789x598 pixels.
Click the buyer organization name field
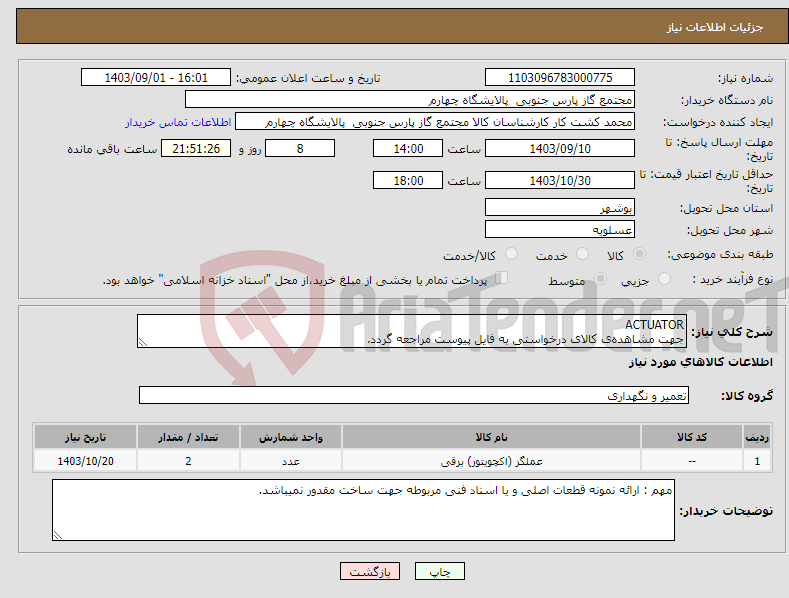[x=410, y=100]
